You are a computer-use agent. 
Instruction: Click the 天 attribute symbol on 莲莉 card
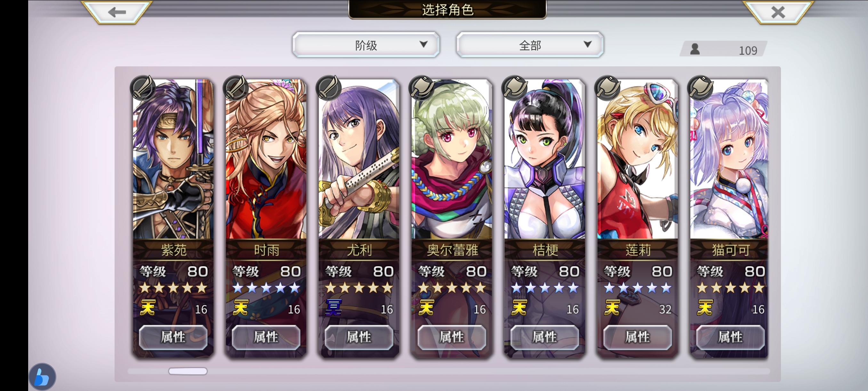(612, 308)
